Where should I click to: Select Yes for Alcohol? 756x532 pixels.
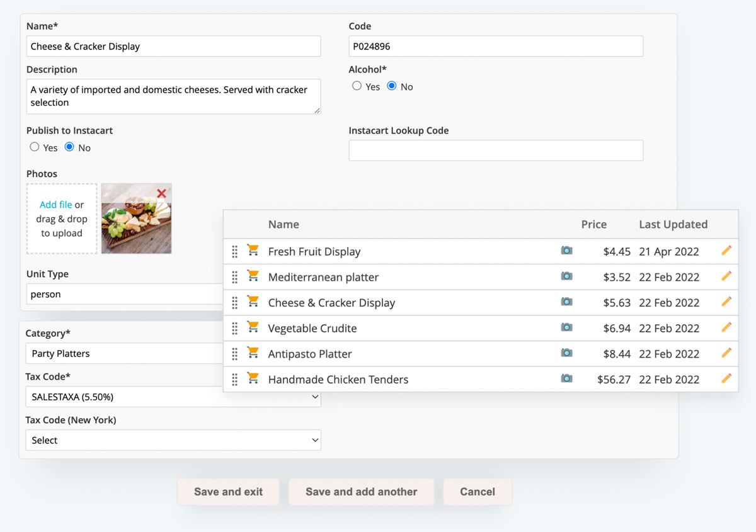pos(357,86)
